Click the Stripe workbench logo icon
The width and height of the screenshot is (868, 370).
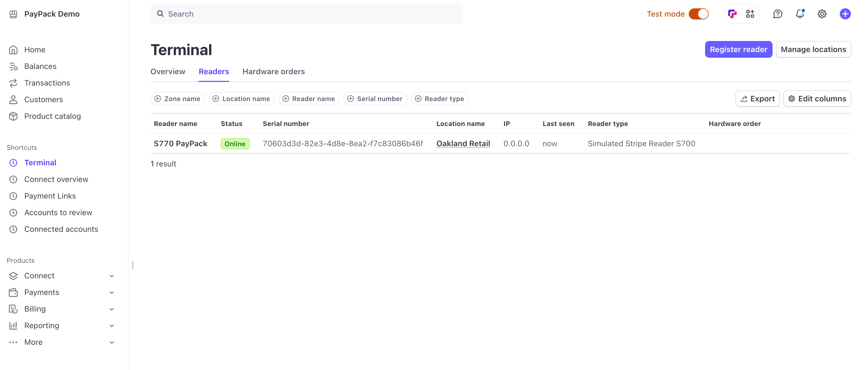pyautogui.click(x=732, y=14)
